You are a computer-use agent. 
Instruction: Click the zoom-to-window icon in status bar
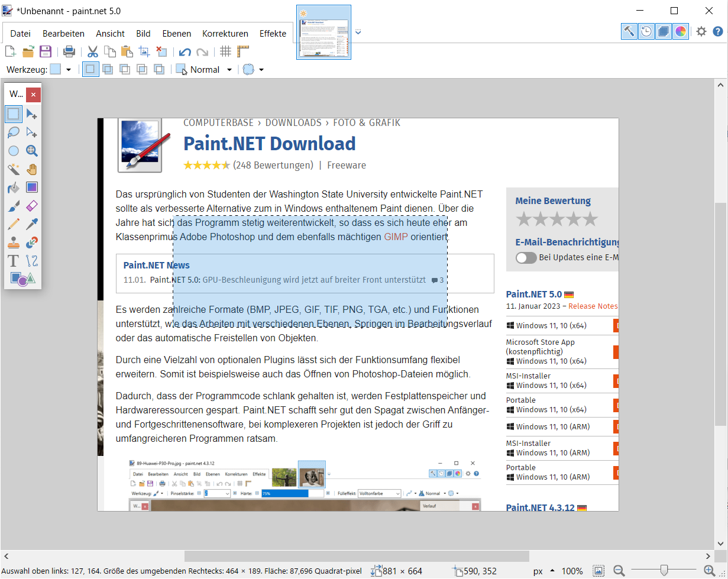[598, 571]
